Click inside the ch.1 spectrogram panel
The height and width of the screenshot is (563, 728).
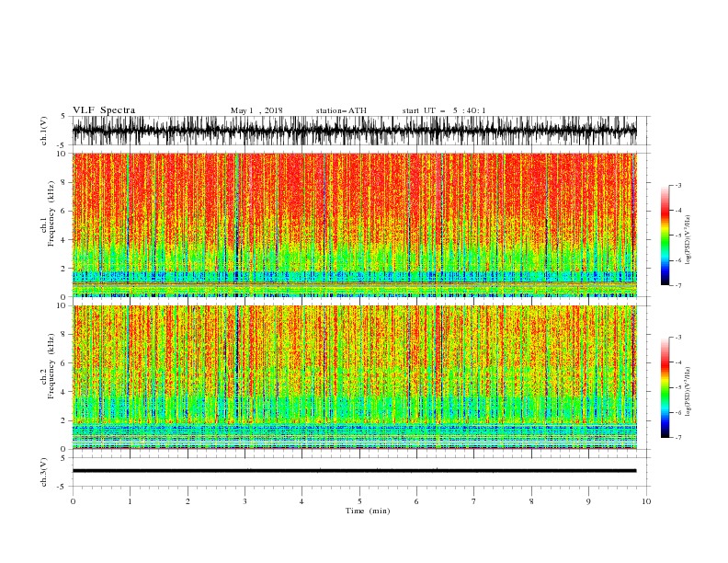click(354, 224)
